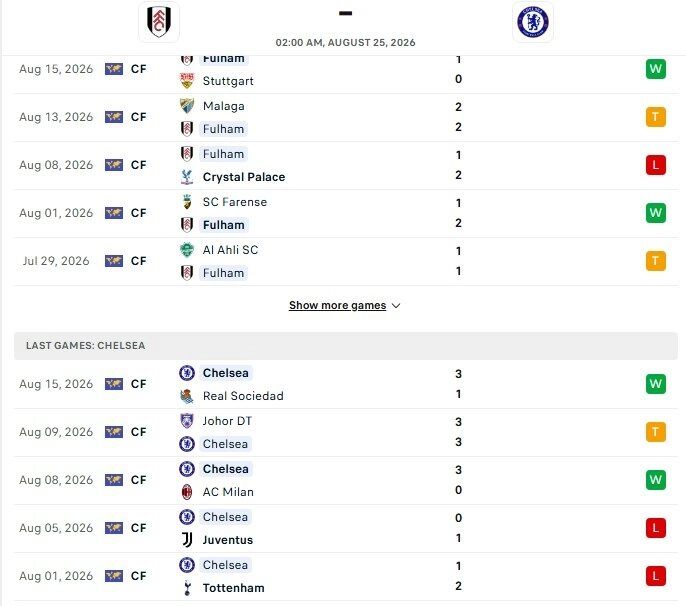The height and width of the screenshot is (606, 686).
Task: Click the Stuttgart team logo
Action: 187,81
